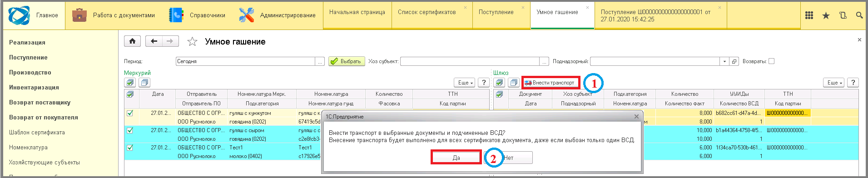This screenshot has width=868, height=178.
Task: Open Шаблон сертификата in the sidebar
Action: 37,132
